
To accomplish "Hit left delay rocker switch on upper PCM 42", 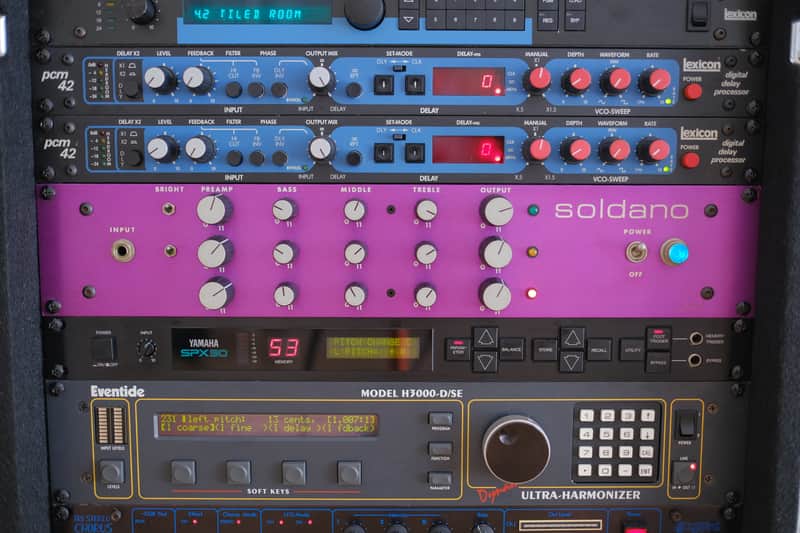I will pyautogui.click(x=384, y=84).
